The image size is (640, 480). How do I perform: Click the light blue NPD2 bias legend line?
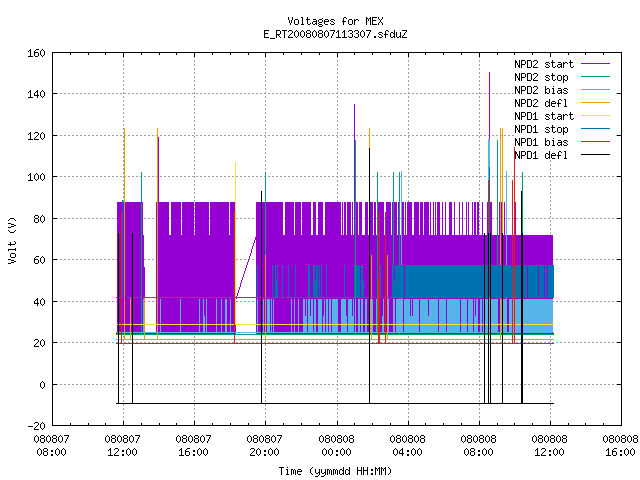596,90
